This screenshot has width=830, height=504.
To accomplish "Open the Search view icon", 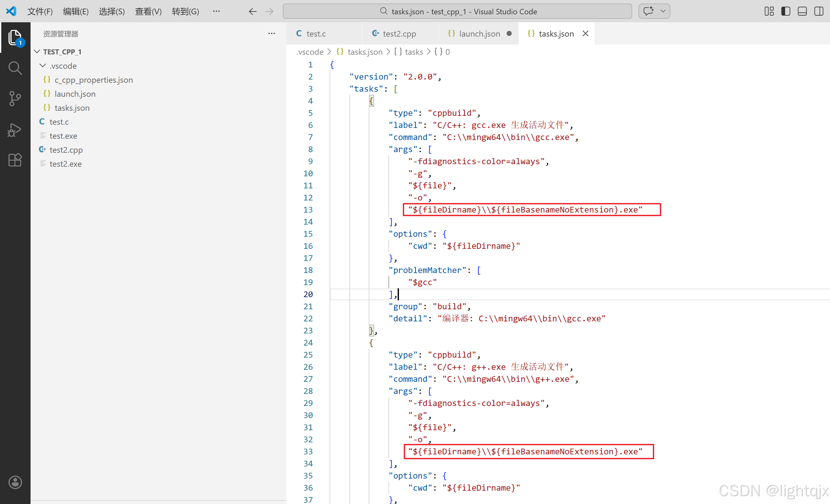I will point(15,68).
